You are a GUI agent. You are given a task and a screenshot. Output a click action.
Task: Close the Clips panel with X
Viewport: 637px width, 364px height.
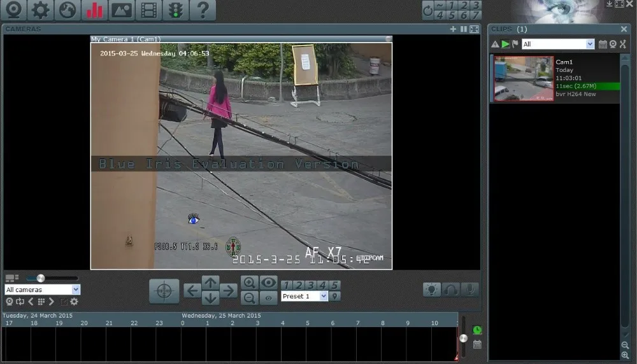coord(624,29)
